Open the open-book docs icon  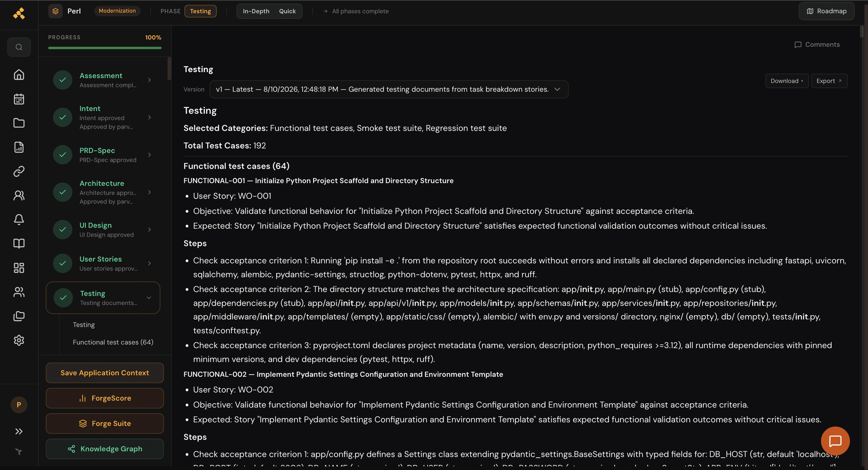(19, 243)
